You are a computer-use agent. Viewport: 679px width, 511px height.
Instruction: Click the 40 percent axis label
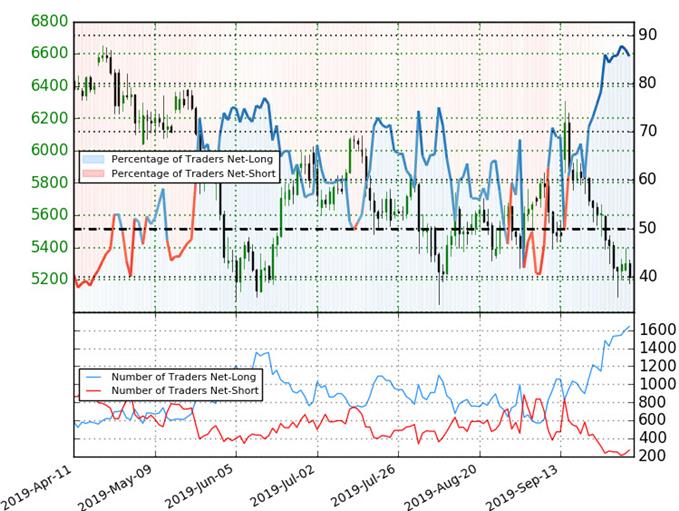pos(647,276)
